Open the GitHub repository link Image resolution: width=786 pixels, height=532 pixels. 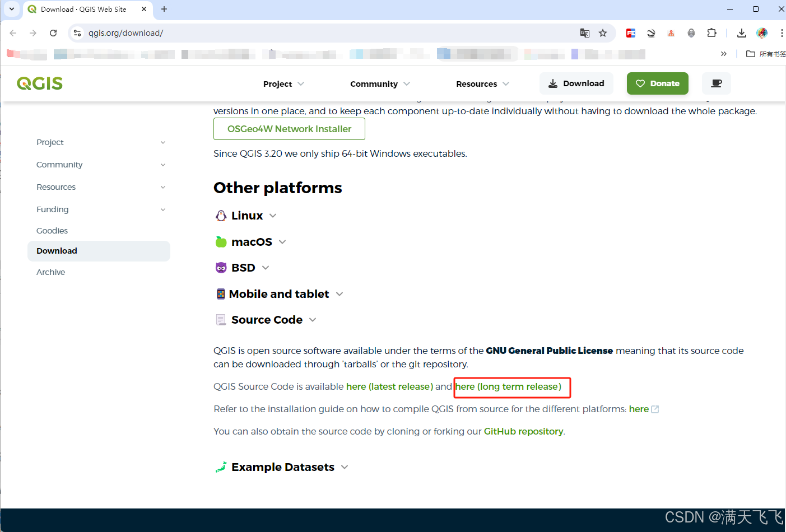click(x=524, y=431)
